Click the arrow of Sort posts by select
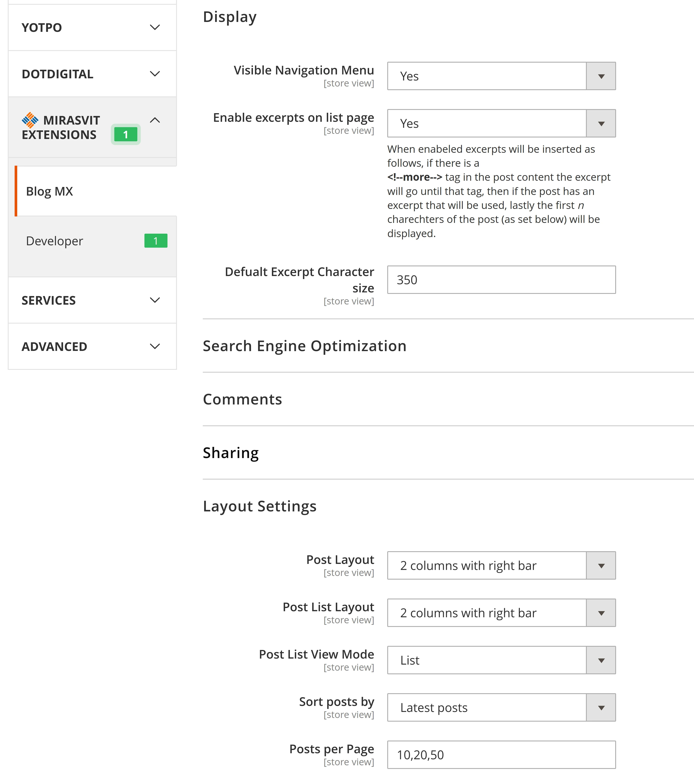Image resolution: width=694 pixels, height=784 pixels. [601, 707]
